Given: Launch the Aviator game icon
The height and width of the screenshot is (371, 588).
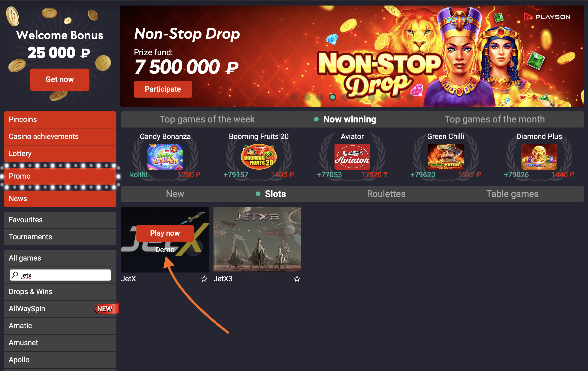Looking at the screenshot, I should point(352,157).
